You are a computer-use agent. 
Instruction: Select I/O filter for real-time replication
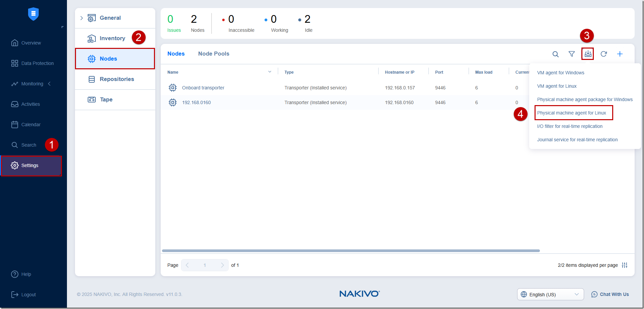coord(570,126)
